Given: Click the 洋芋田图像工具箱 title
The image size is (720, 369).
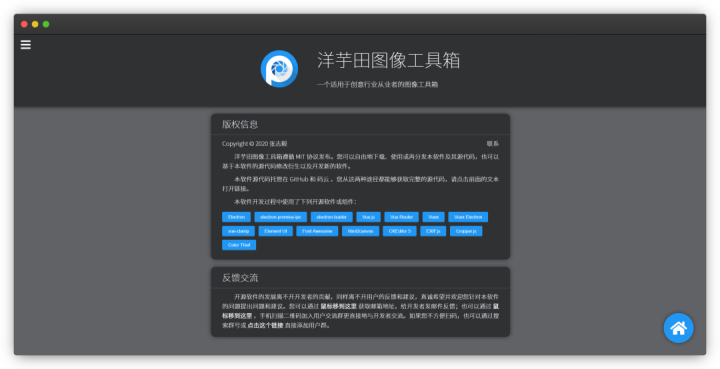Looking at the screenshot, I should coord(388,60).
